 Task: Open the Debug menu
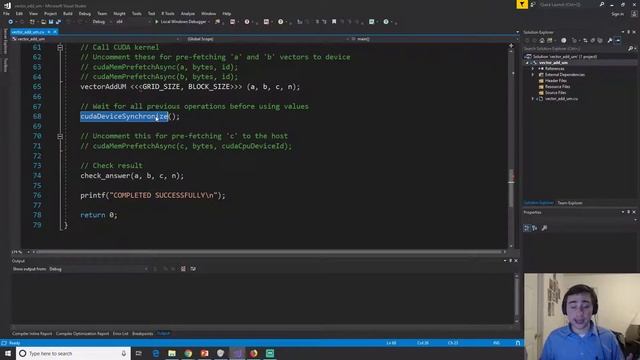click(84, 13)
